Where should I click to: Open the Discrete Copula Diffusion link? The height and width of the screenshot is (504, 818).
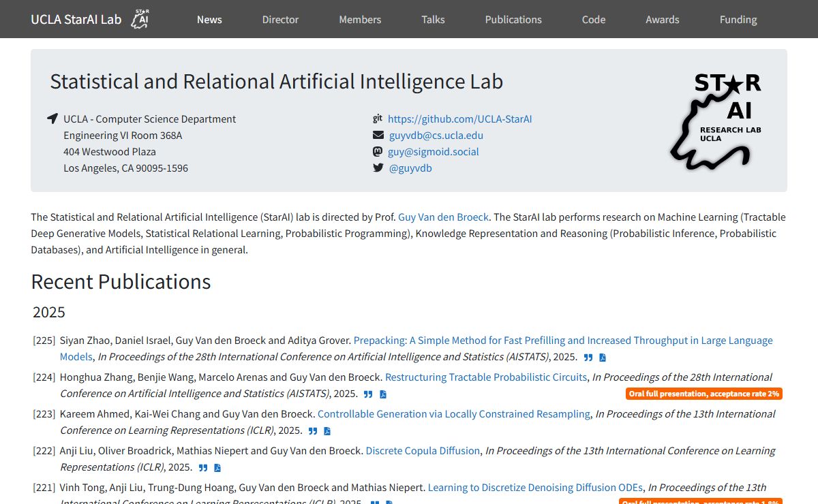423,450
